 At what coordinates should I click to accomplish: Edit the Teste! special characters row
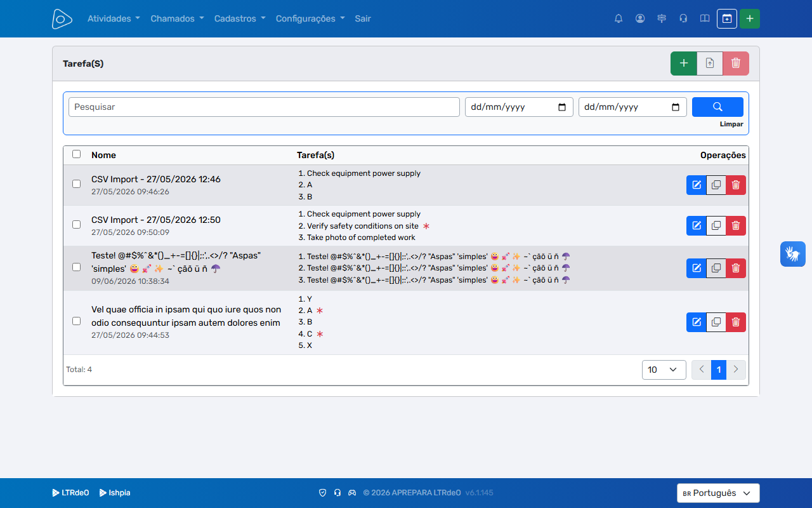click(x=697, y=268)
